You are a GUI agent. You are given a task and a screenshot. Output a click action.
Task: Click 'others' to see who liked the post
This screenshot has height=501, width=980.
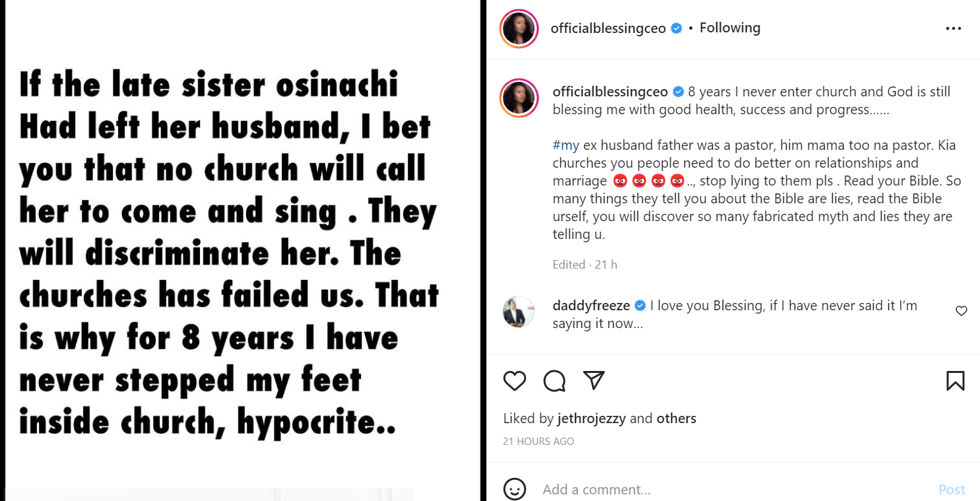(676, 418)
